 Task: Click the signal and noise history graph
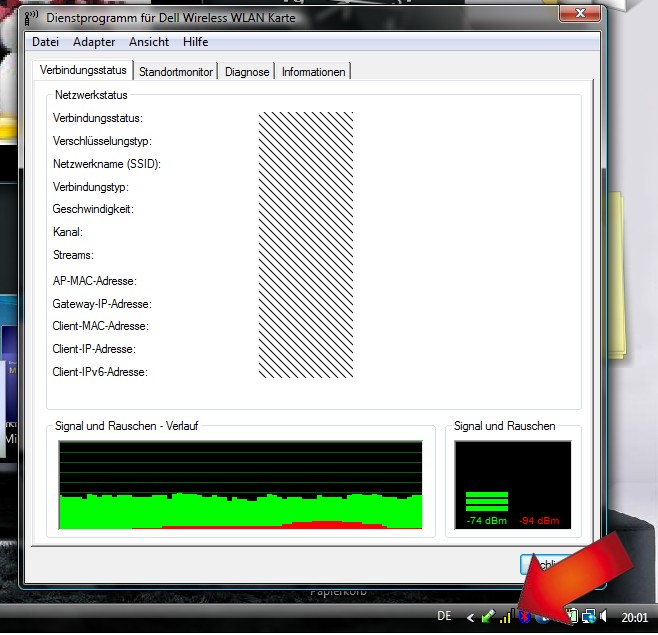pyautogui.click(x=240, y=485)
